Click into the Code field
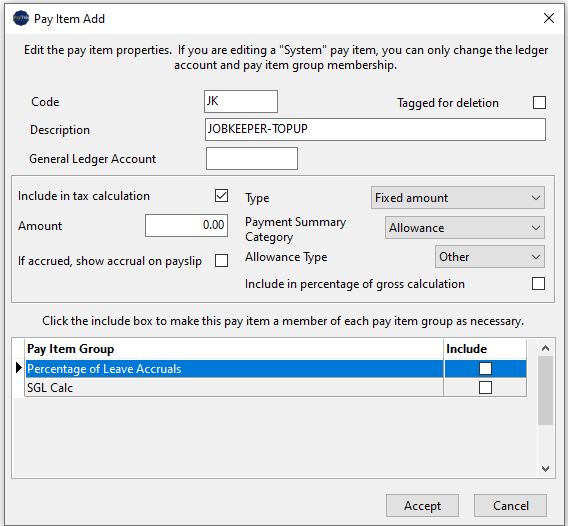Viewport: 568px width, 526px height. coord(241,101)
